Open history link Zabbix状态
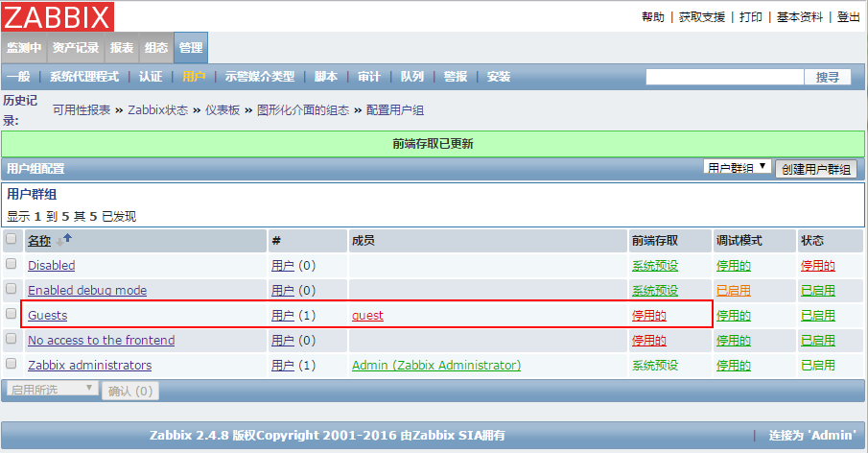 157,110
